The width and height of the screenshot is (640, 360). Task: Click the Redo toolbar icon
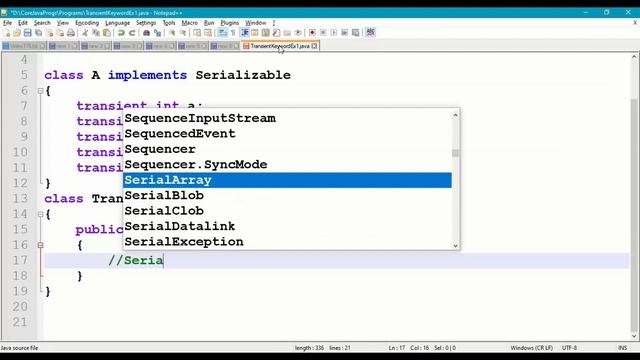pyautogui.click(x=132, y=33)
